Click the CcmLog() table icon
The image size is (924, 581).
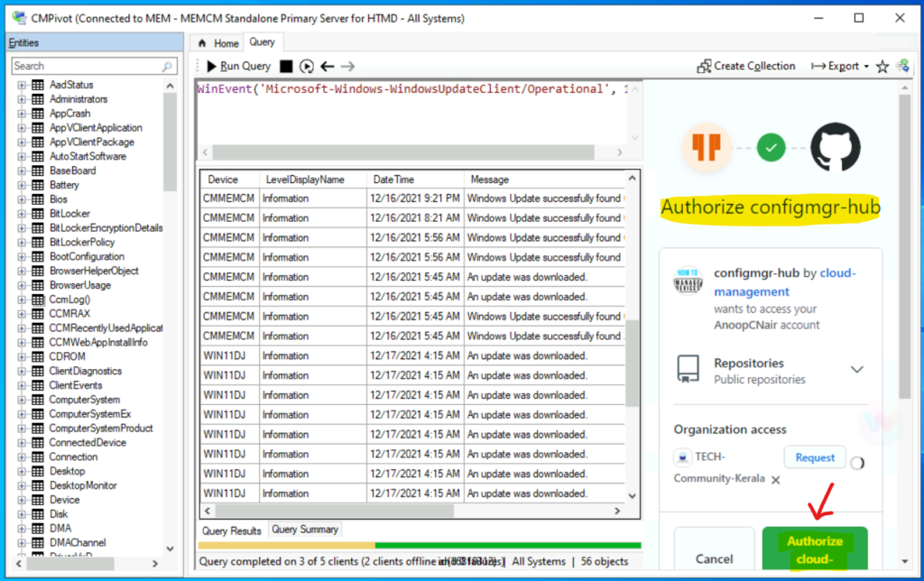(38, 300)
